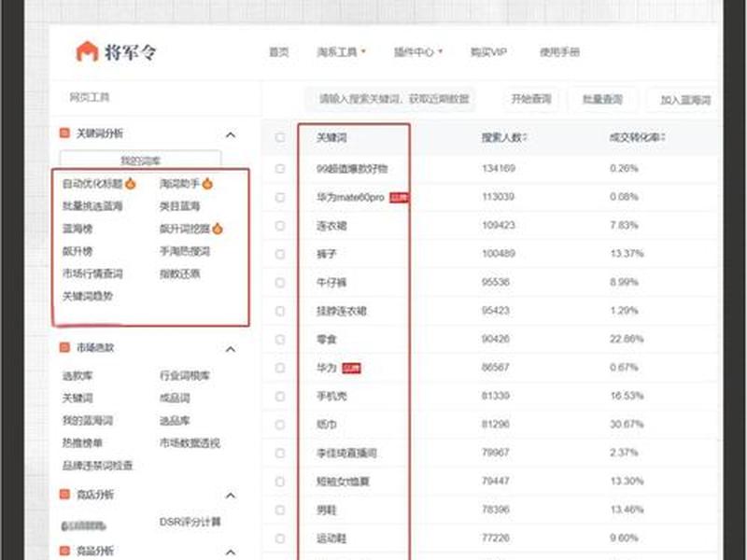Click the 挂脖连衣裙 keyword cell
The width and height of the screenshot is (747, 560).
(342, 311)
